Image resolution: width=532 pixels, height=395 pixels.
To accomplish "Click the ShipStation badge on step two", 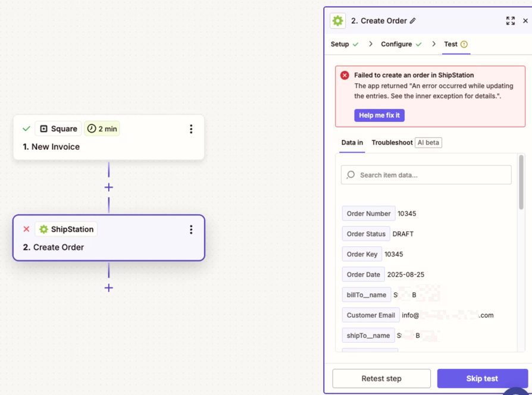I will click(66, 230).
